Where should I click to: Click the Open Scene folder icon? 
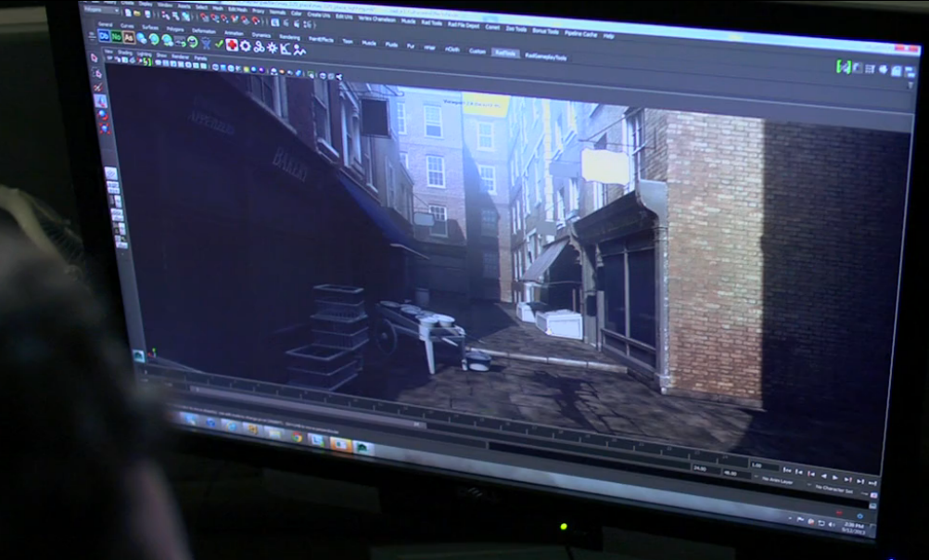click(137, 14)
